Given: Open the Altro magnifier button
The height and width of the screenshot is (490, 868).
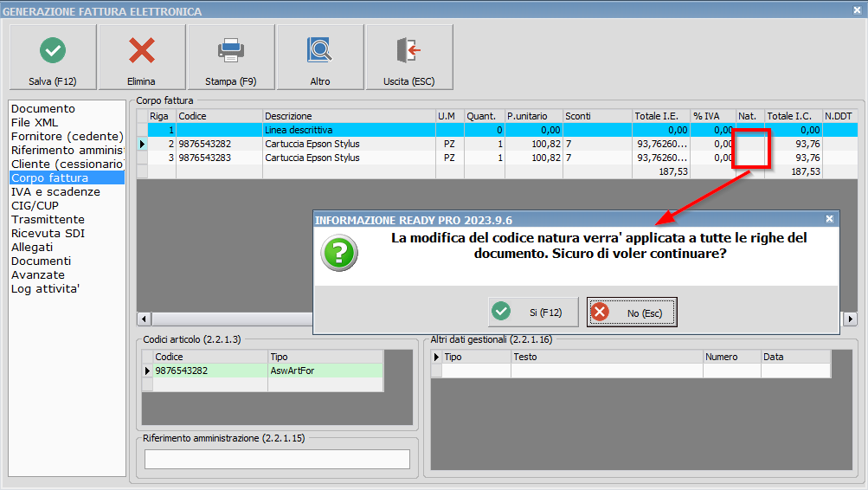Looking at the screenshot, I should tap(320, 57).
